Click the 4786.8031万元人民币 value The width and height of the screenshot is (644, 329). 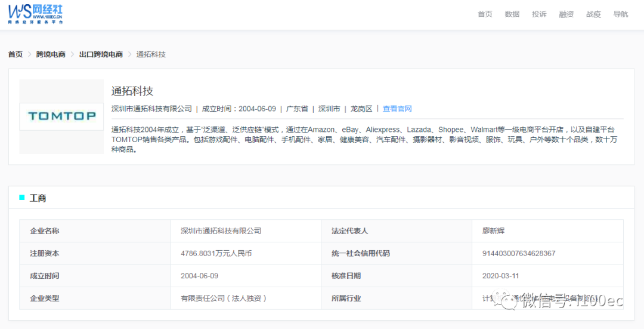[x=216, y=253]
